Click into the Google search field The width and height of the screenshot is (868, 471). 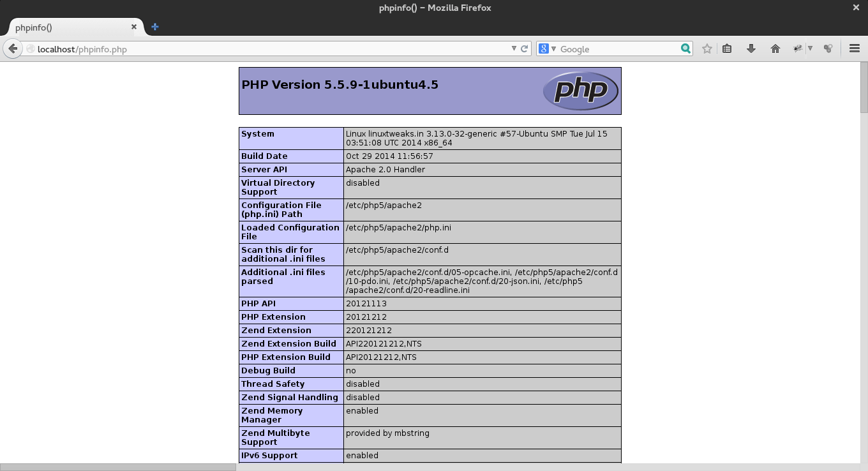click(618, 49)
